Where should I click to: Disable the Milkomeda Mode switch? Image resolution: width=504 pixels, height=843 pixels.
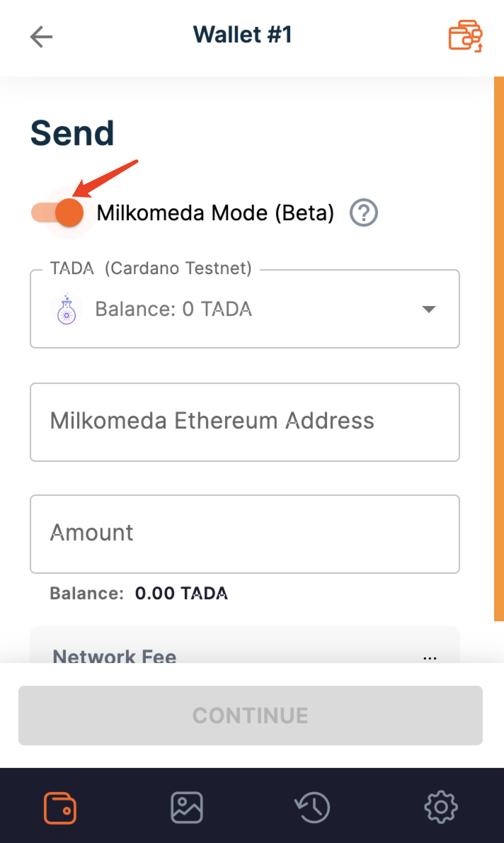58,213
